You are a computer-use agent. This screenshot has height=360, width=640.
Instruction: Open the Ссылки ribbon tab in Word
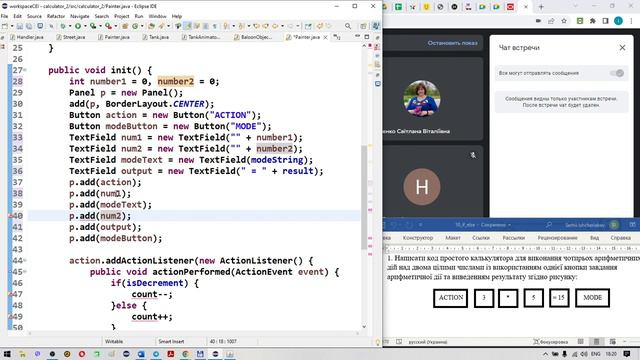click(480, 238)
